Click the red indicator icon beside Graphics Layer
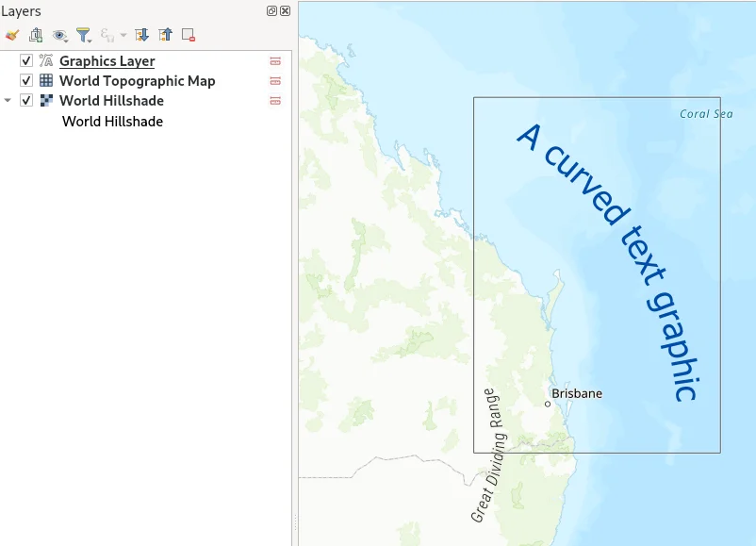This screenshot has height=546, width=756. coord(275,61)
